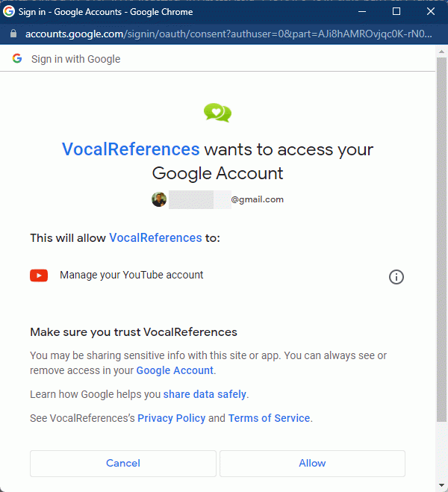Click the Chrome window title bar Google icon
The width and height of the screenshot is (448, 492).
coord(9,12)
